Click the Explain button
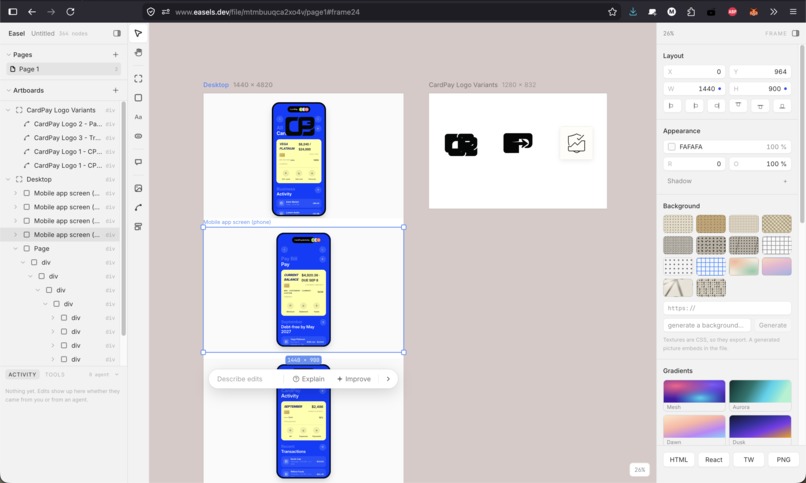The image size is (806, 483). [x=308, y=379]
